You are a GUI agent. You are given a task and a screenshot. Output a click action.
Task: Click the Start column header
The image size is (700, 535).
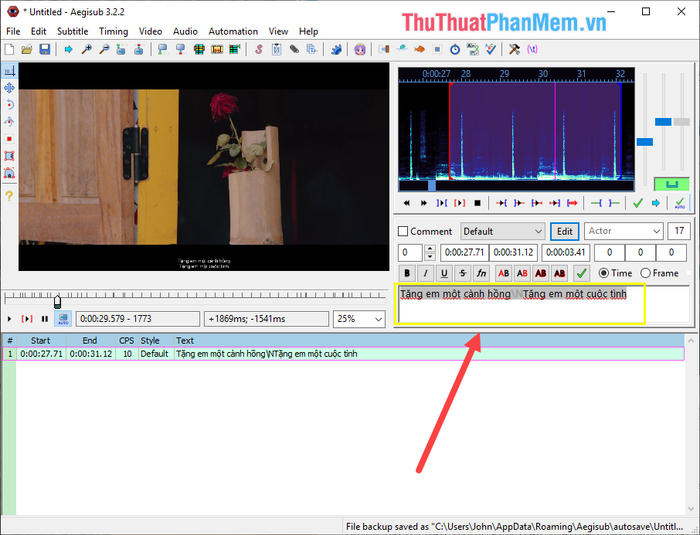pyautogui.click(x=41, y=340)
